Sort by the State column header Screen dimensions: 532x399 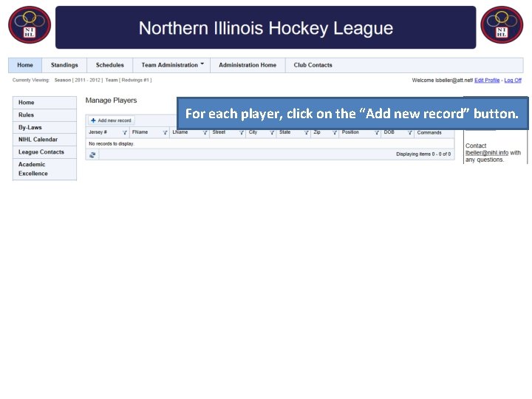pos(285,132)
